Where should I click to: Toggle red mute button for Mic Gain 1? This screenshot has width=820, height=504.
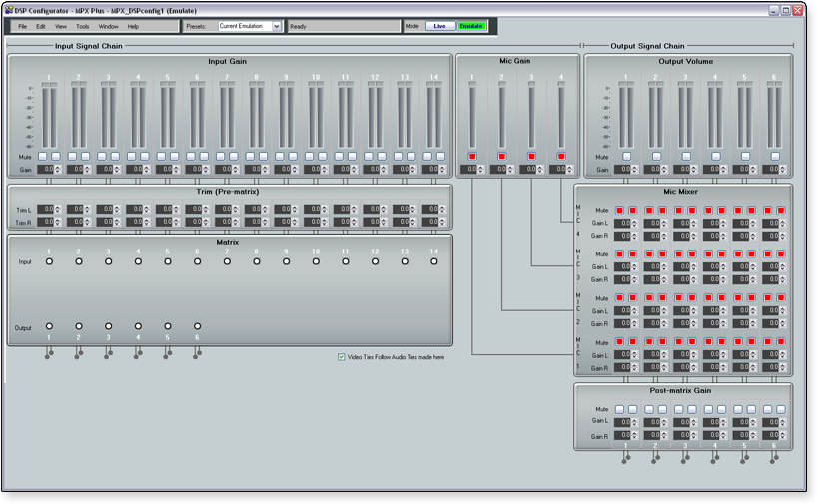pos(472,156)
